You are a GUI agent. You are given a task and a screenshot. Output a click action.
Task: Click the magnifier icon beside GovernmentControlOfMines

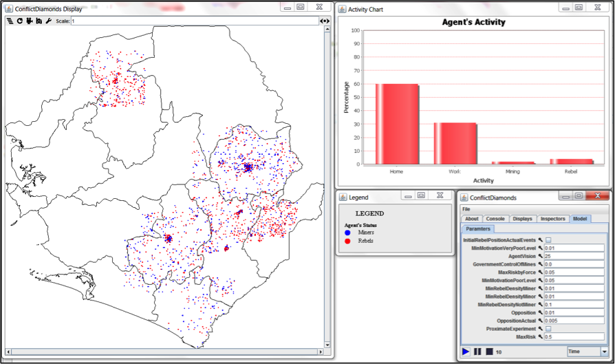(x=540, y=264)
